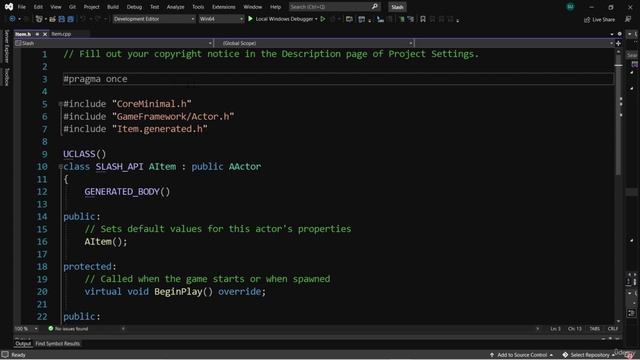640x360 pixels.
Task: Open the Tools menu
Action: 198,7
